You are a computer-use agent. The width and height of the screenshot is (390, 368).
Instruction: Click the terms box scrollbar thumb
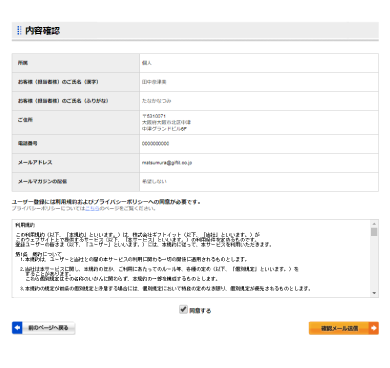coord(374,232)
